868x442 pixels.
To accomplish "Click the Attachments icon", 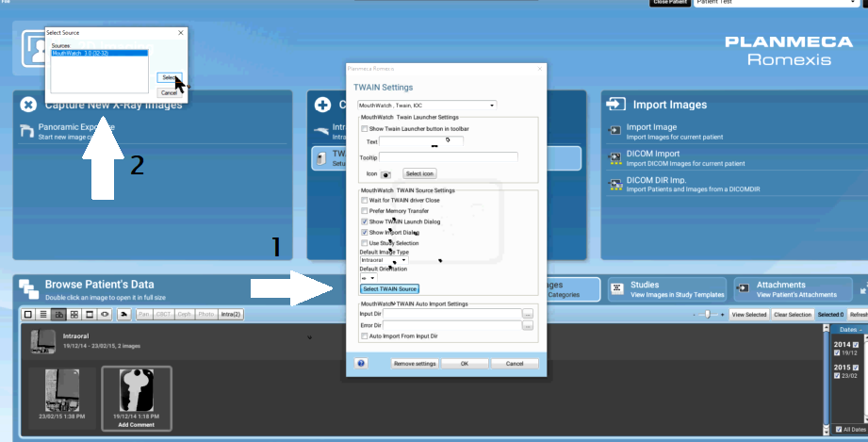I will coord(744,288).
